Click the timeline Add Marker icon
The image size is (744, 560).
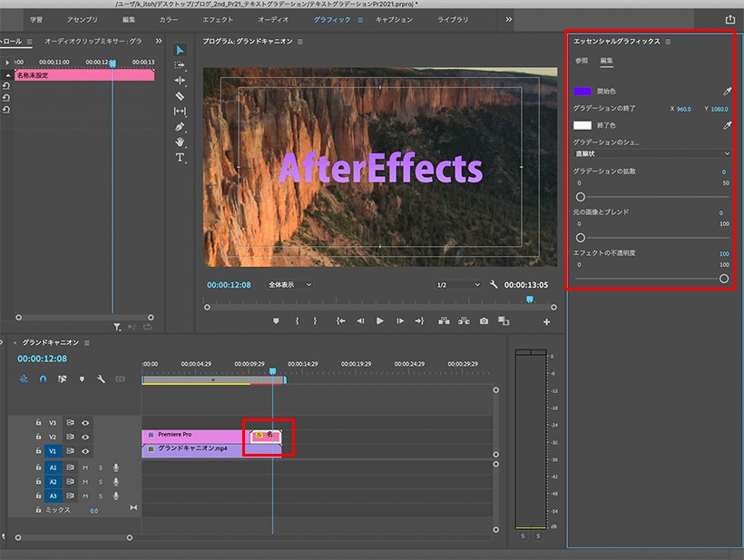pyautogui.click(x=82, y=379)
